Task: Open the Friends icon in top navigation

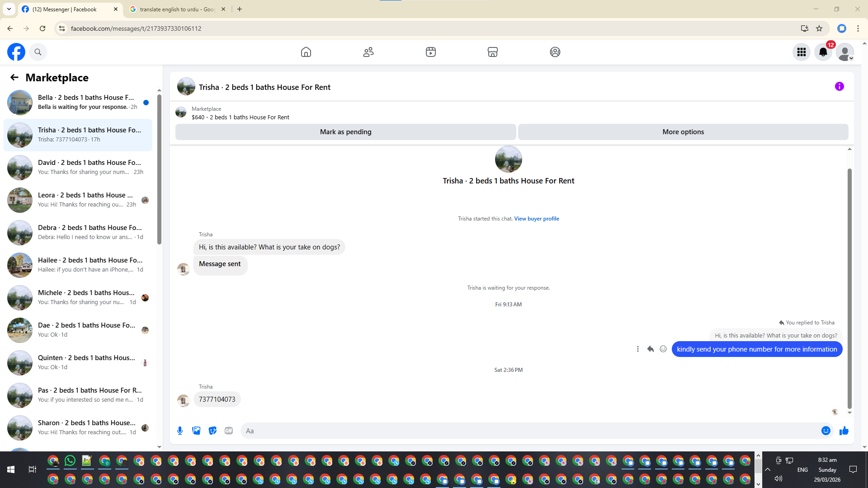Action: pos(368,52)
